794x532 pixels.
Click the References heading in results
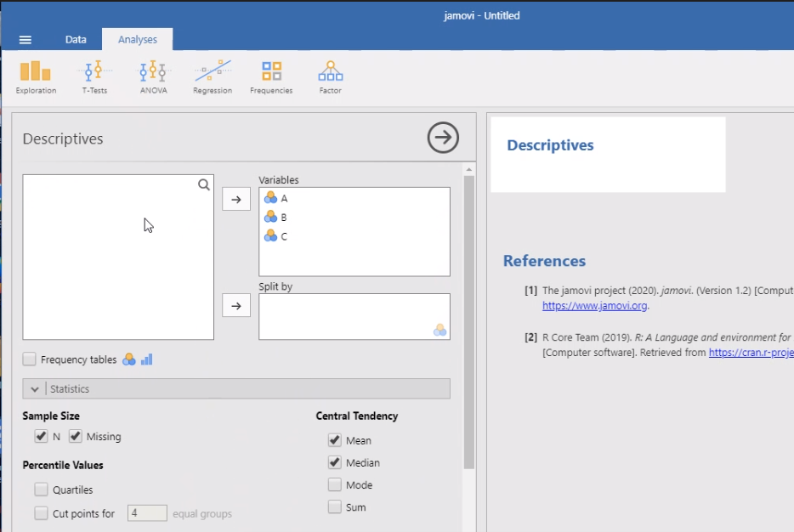click(544, 261)
